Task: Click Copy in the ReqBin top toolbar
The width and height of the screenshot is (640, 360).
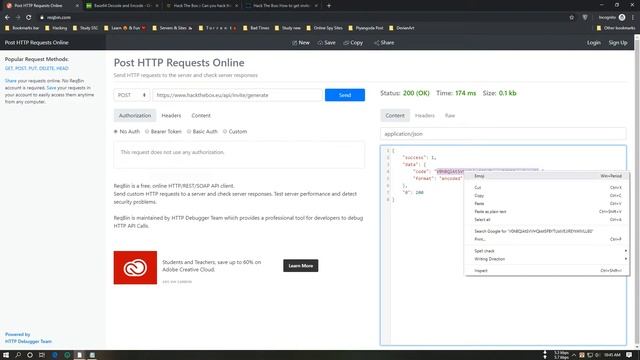Action: (x=353, y=42)
